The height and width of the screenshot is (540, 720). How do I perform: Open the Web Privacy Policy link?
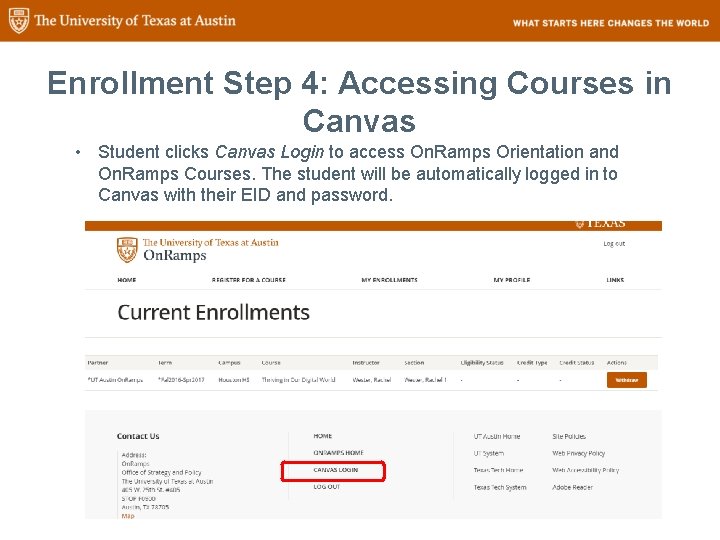pyautogui.click(x=579, y=453)
